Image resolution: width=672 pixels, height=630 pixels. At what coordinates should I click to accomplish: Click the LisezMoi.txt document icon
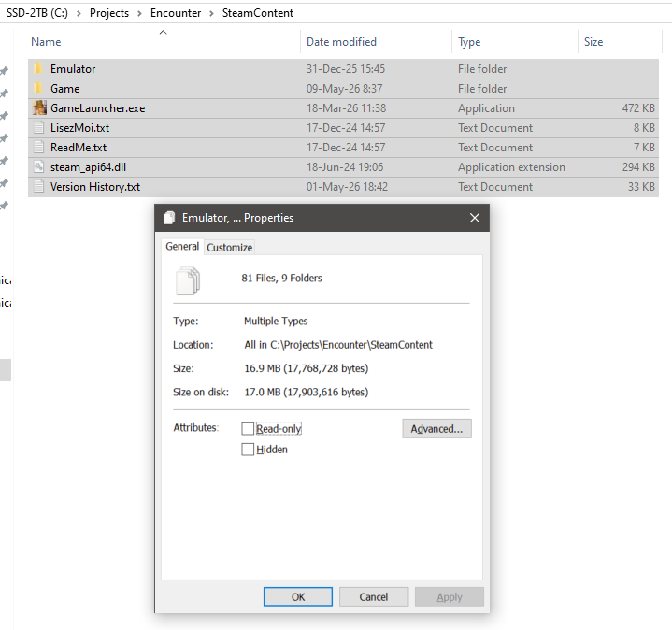[38, 128]
